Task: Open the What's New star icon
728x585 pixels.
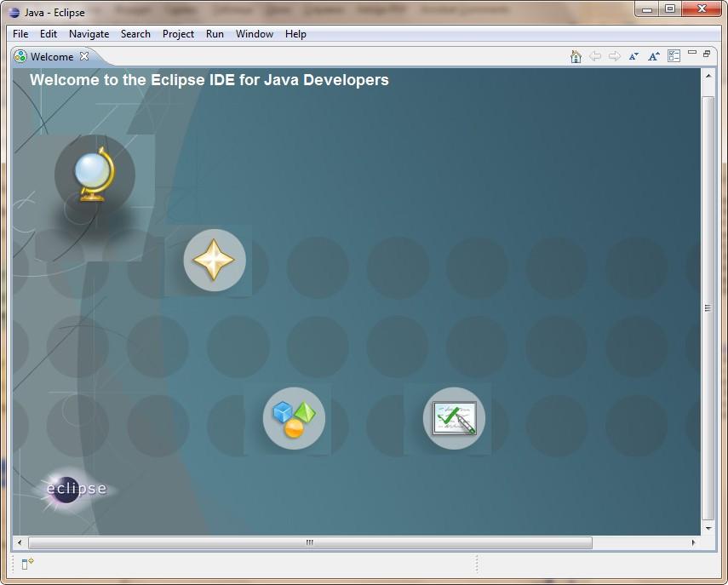Action: coord(214,260)
